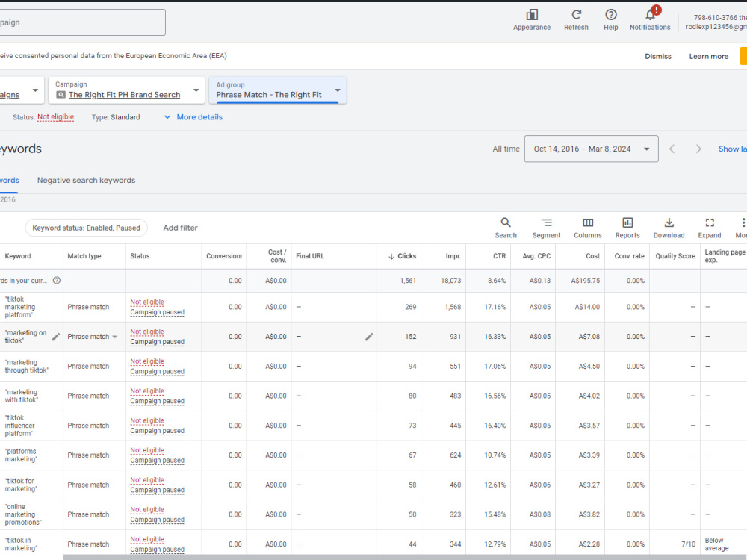Click the 7/10 Quality Score value
Screen dimensions: 747x560
tap(688, 544)
